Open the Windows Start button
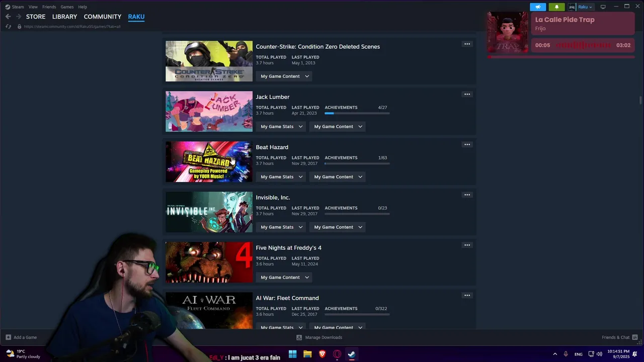Viewport: 644px width, 362px height. [x=292, y=354]
